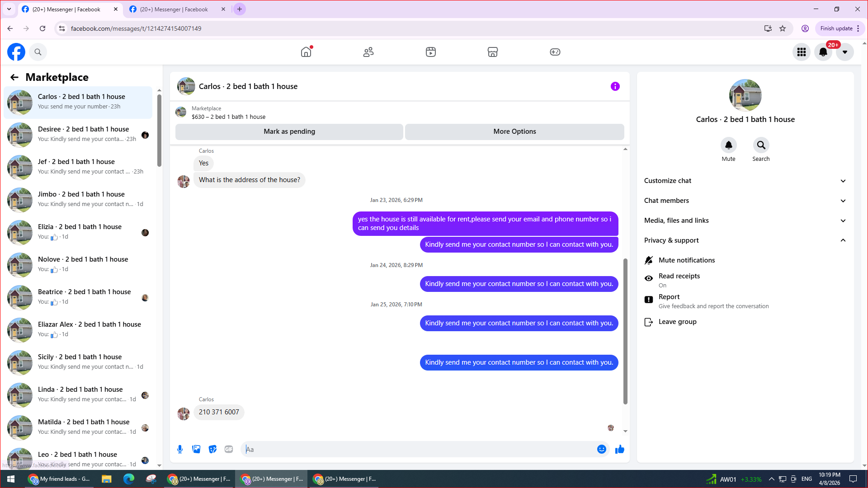Open the GIF picker icon
Screen dimensions: 868x488
(229, 449)
